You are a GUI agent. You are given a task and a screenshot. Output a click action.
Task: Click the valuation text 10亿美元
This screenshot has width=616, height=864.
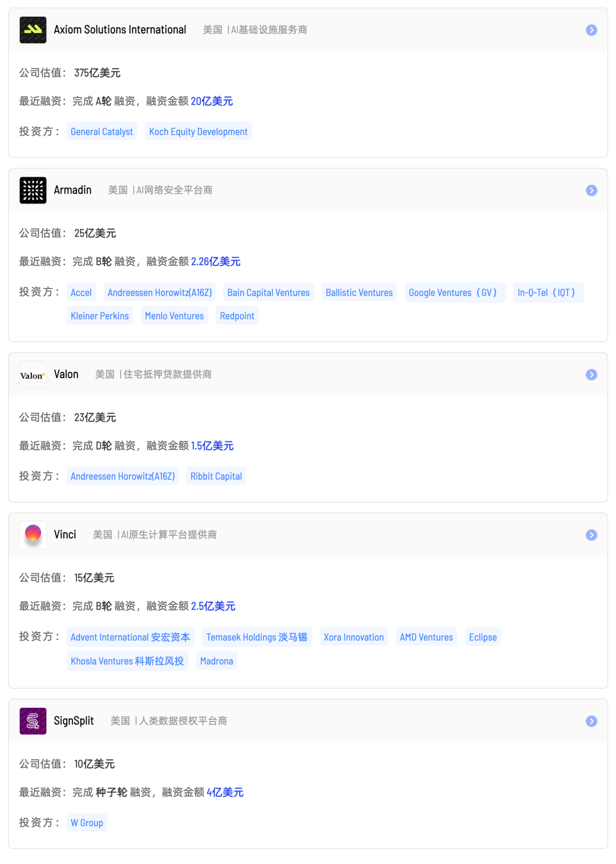95,764
